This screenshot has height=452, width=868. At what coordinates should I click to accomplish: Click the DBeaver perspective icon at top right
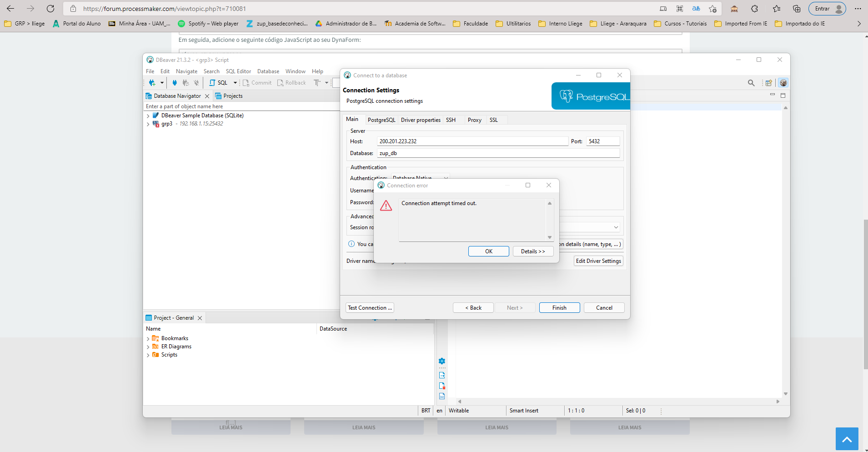[783, 83]
